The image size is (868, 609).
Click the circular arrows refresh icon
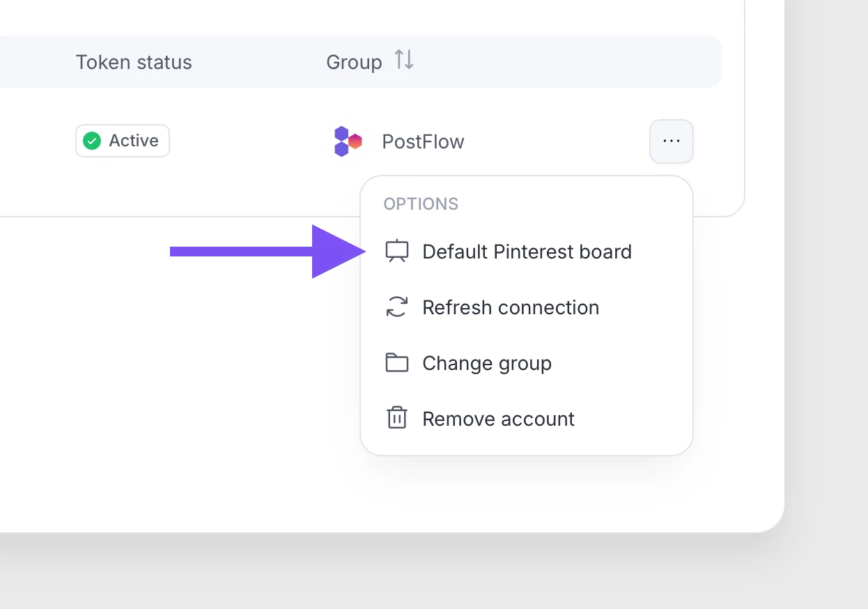397,307
